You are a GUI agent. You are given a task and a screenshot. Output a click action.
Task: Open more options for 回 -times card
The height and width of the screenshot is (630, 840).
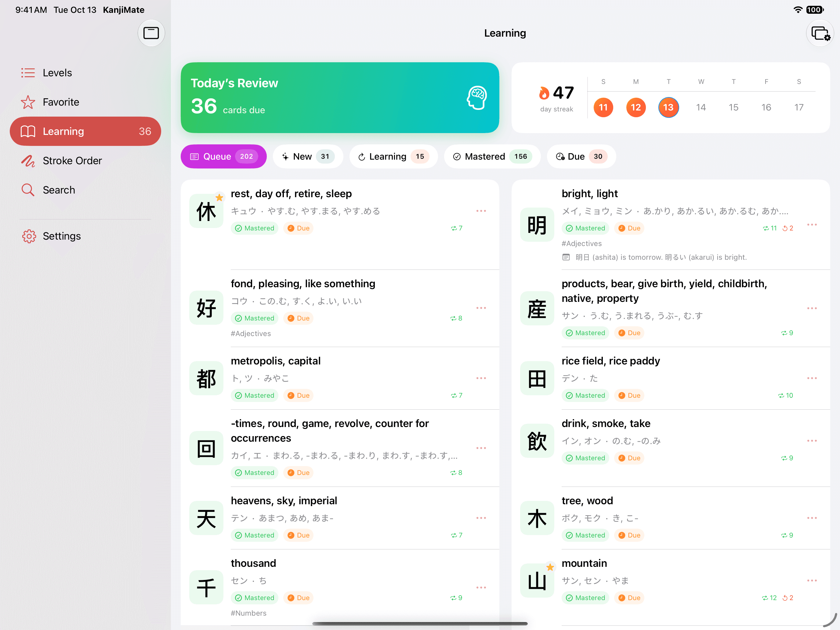coord(481,448)
